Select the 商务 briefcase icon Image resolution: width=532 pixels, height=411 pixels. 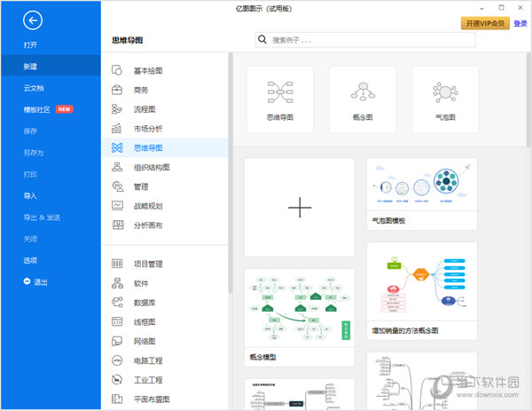tap(117, 90)
